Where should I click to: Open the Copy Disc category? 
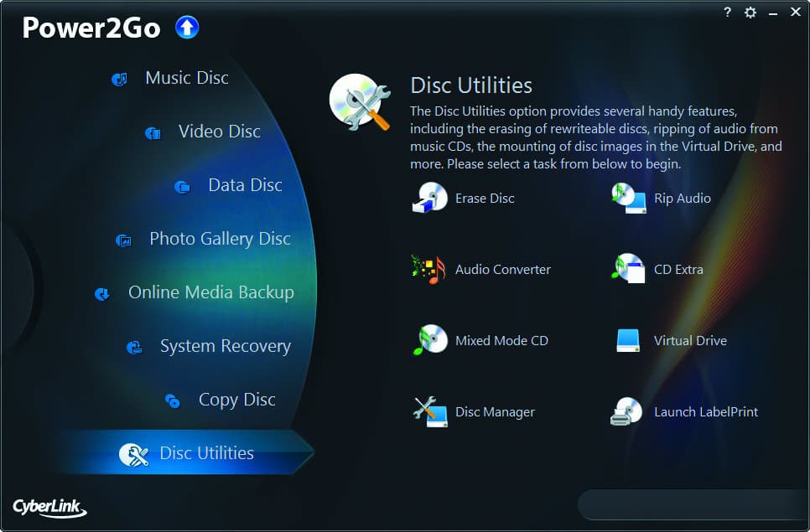pyautogui.click(x=236, y=400)
